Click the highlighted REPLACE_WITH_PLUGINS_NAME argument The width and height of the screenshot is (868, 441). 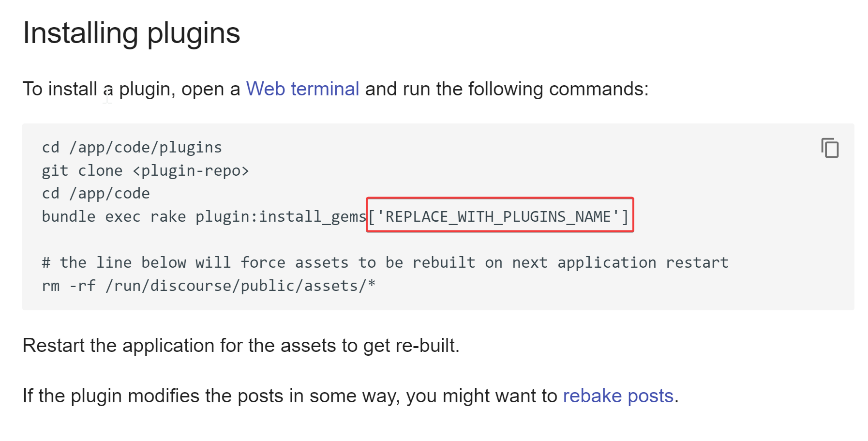(x=499, y=216)
